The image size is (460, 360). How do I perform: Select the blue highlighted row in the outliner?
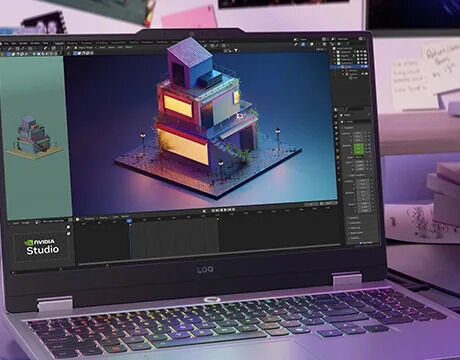click(349, 66)
